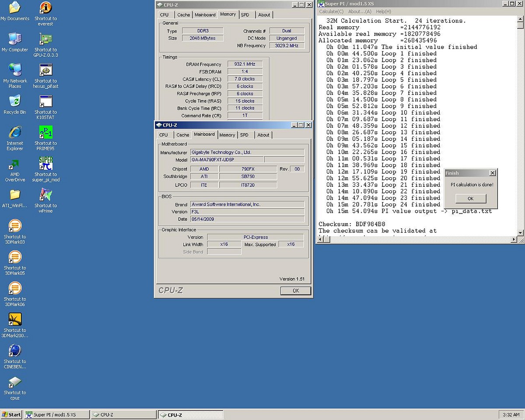Open the Recycle Bin icon
Screen dimensions: 525x420
pos(15,101)
